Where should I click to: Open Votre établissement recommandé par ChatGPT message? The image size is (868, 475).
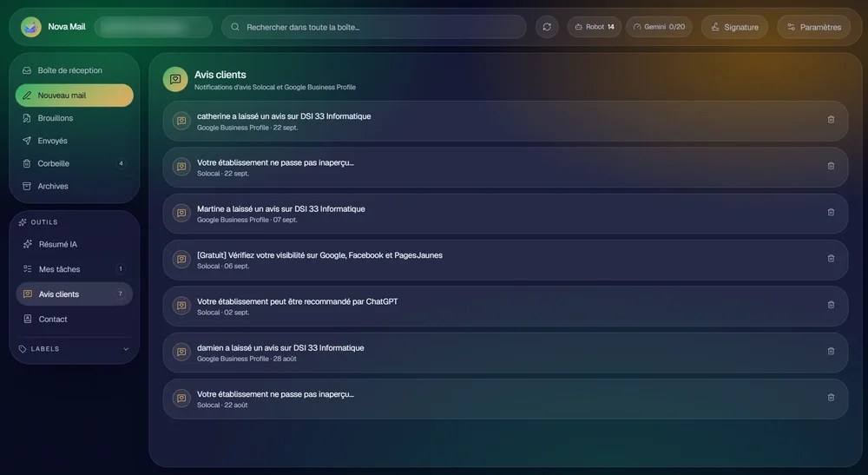505,307
